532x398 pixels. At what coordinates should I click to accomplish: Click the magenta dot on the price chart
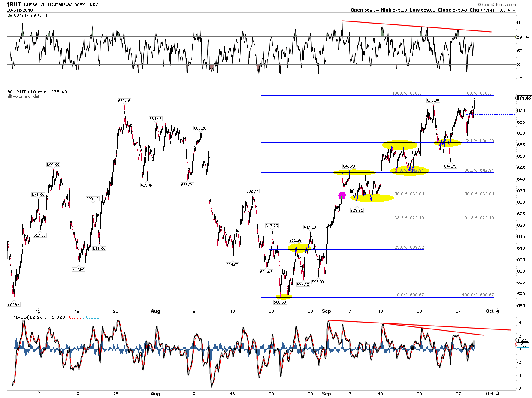tap(342, 196)
